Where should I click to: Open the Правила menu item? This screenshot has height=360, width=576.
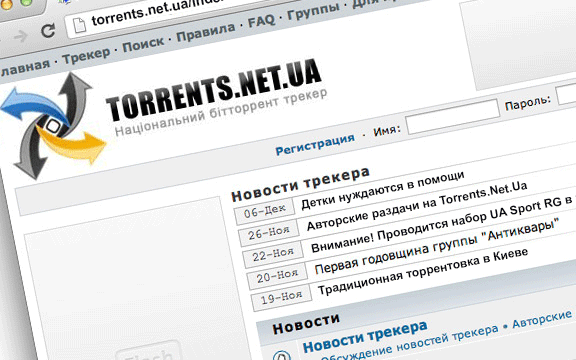205,32
